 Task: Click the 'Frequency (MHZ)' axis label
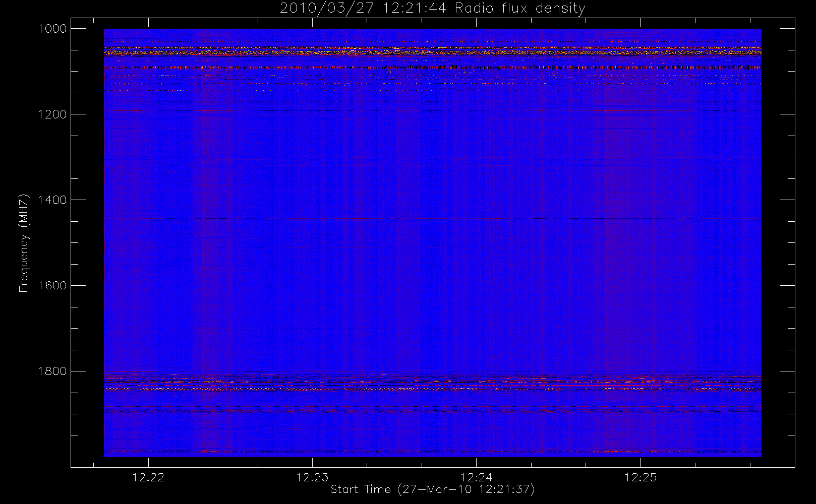pyautogui.click(x=23, y=243)
